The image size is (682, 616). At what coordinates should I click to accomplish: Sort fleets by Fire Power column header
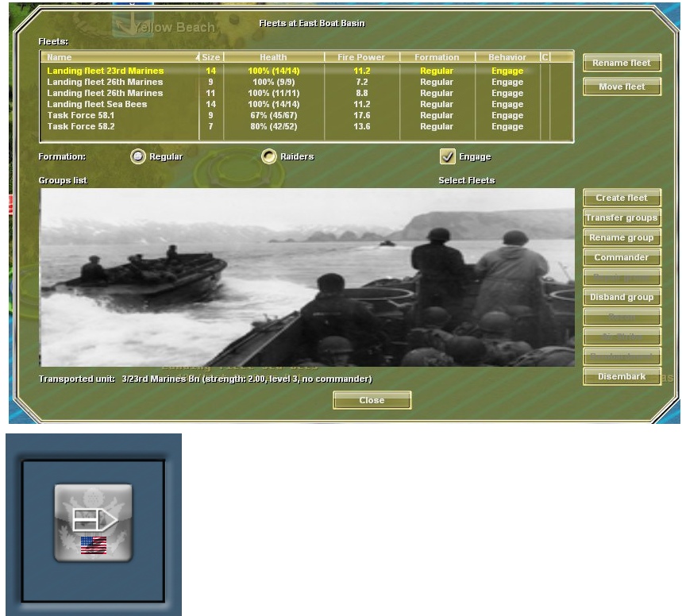coord(361,57)
